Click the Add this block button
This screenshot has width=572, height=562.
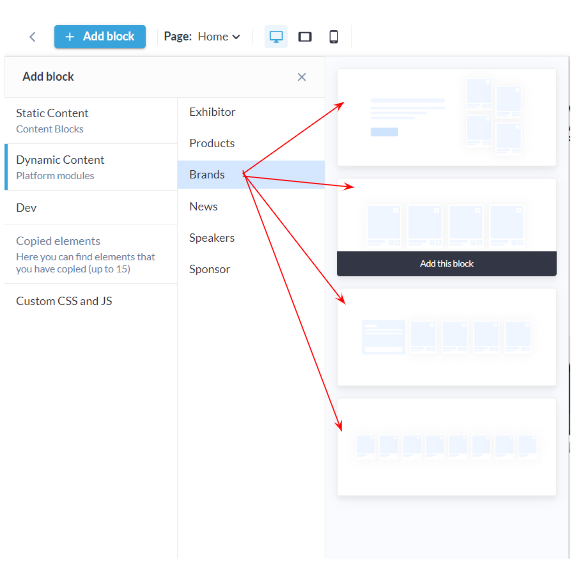(x=447, y=263)
